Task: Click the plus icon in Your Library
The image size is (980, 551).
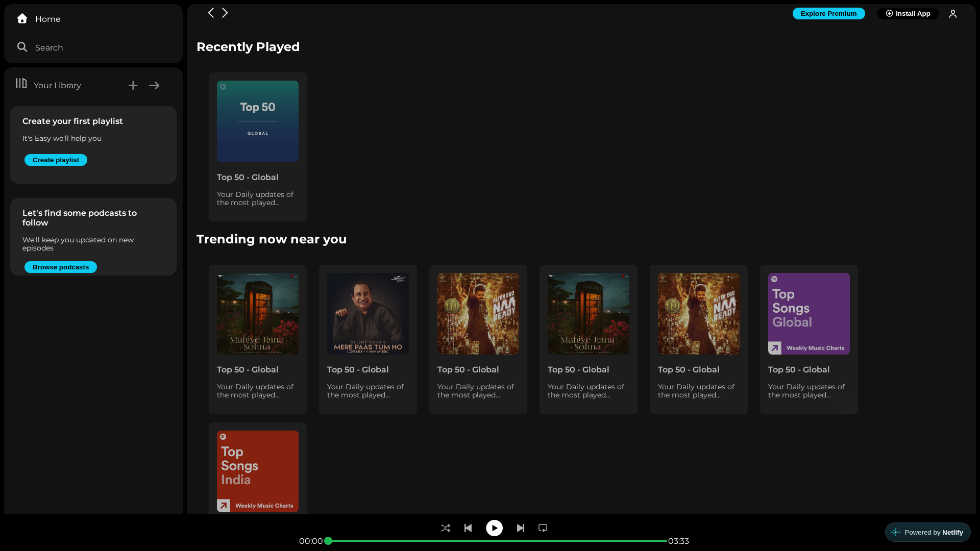Action: click(133, 85)
